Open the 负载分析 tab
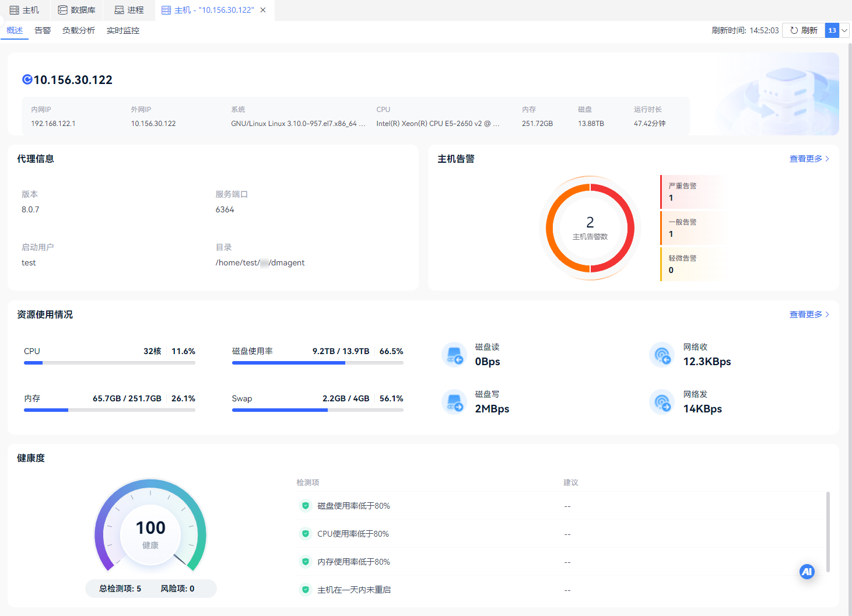 tap(79, 30)
